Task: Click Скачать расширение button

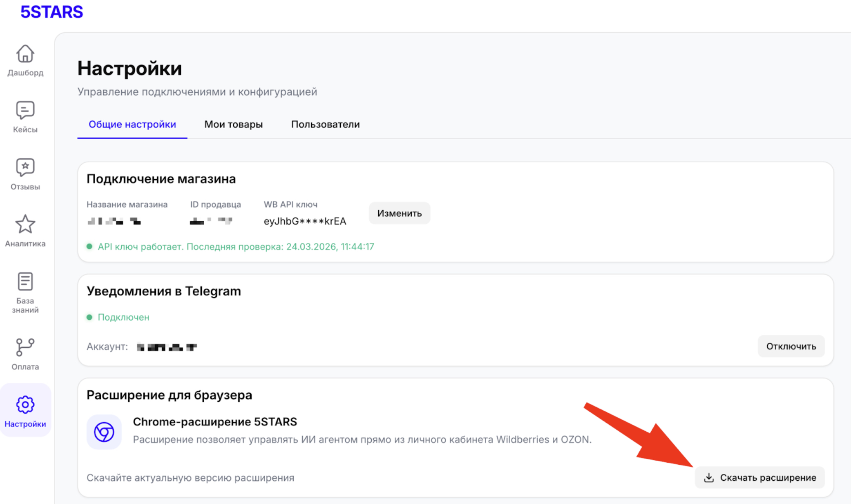Action: click(x=759, y=477)
